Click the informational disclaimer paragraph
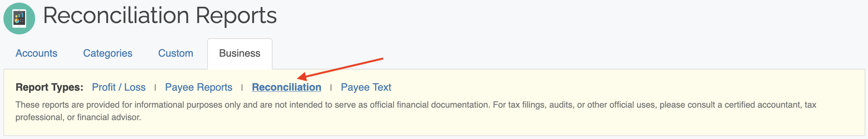868x139 pixels. (x=416, y=111)
